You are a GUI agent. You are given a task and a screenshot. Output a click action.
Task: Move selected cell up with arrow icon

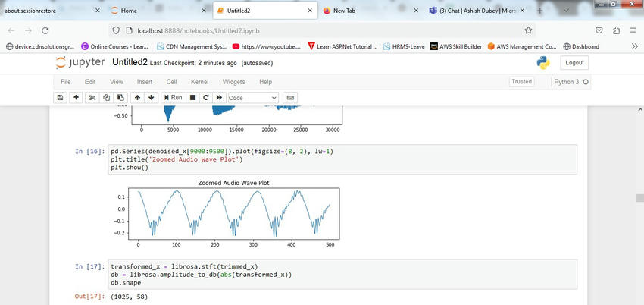[x=137, y=98]
